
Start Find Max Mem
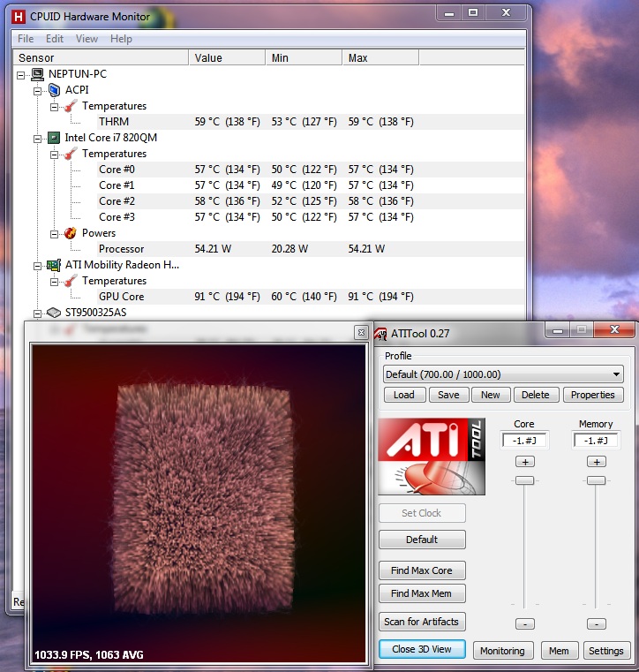(422, 593)
